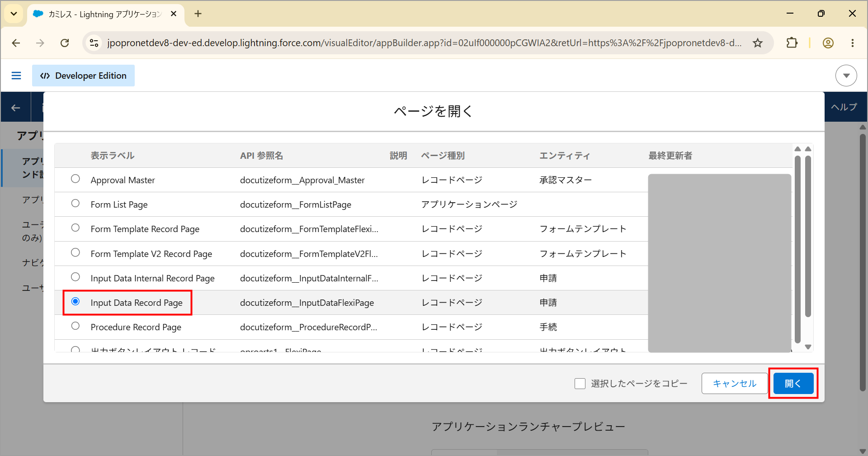This screenshot has width=868, height=456.
Task: Click the browser forward arrow
Action: (40, 43)
